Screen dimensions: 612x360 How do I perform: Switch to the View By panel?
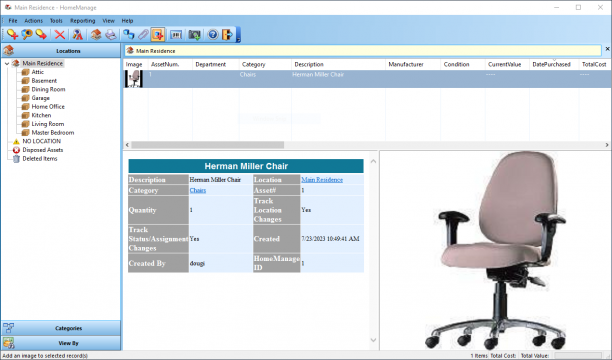[61, 343]
